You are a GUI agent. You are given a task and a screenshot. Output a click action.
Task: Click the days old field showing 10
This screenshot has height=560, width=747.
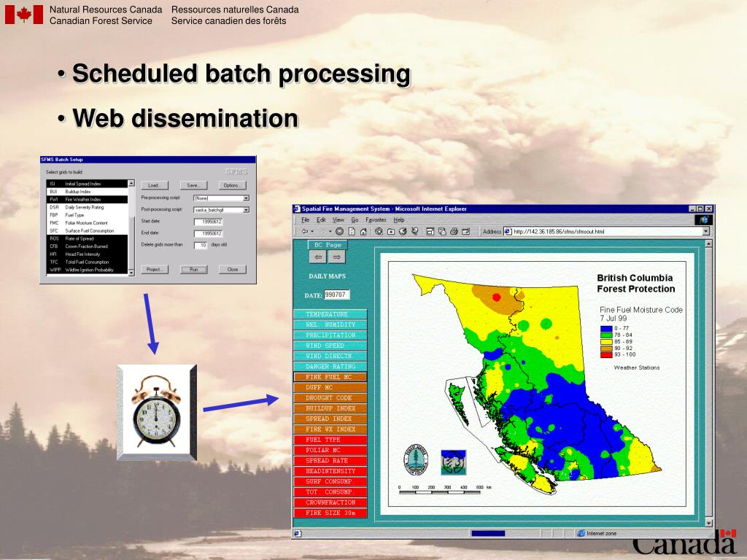coord(201,245)
